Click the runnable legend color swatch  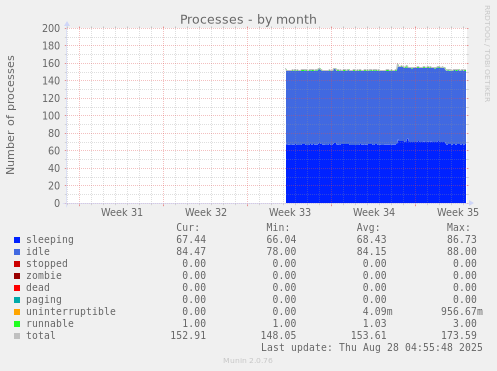[17, 324]
